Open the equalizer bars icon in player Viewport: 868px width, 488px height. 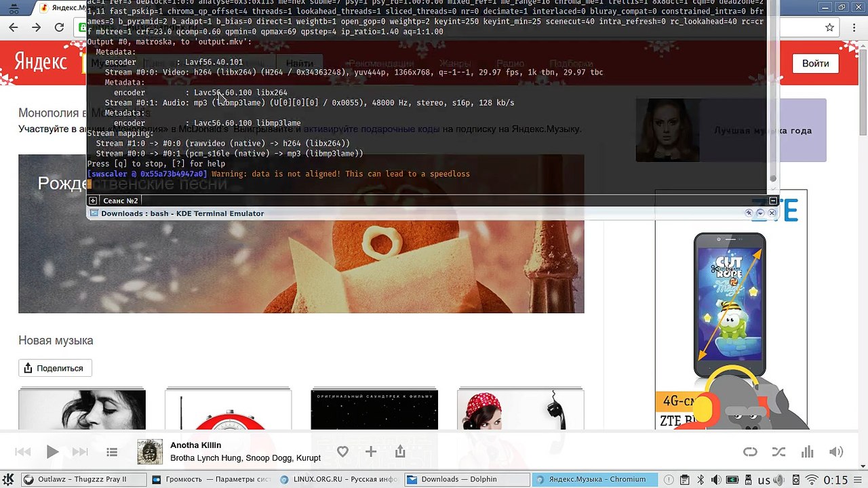[x=807, y=452]
